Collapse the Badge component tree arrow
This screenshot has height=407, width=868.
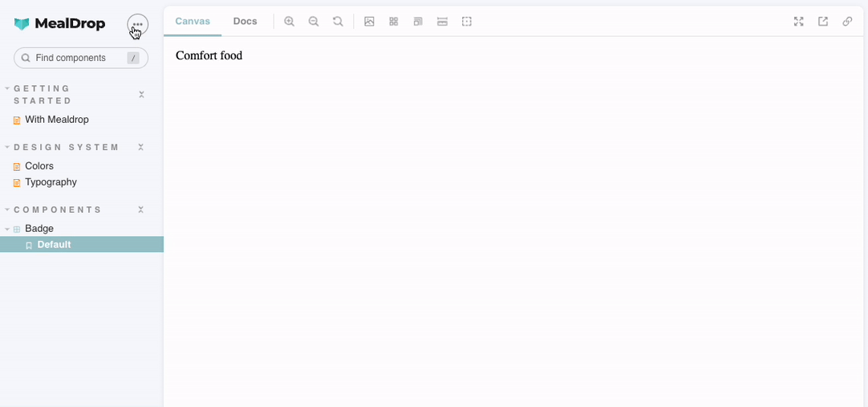[x=7, y=229]
